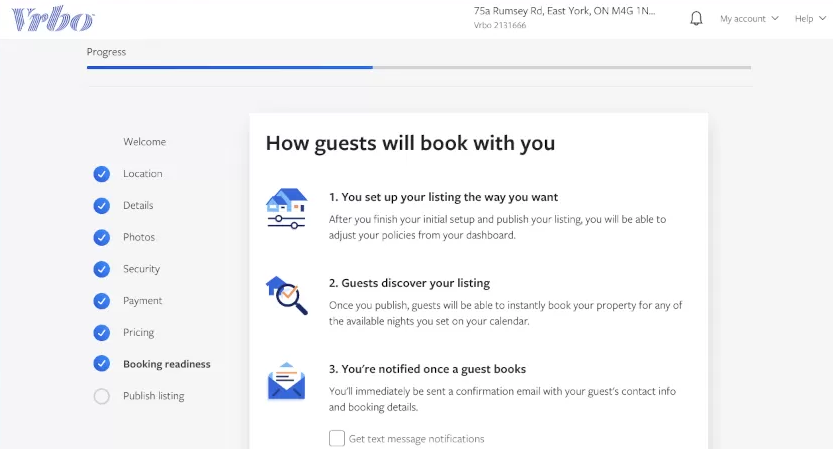Open the Details step
Screen dimensions: 833x449
138,206
